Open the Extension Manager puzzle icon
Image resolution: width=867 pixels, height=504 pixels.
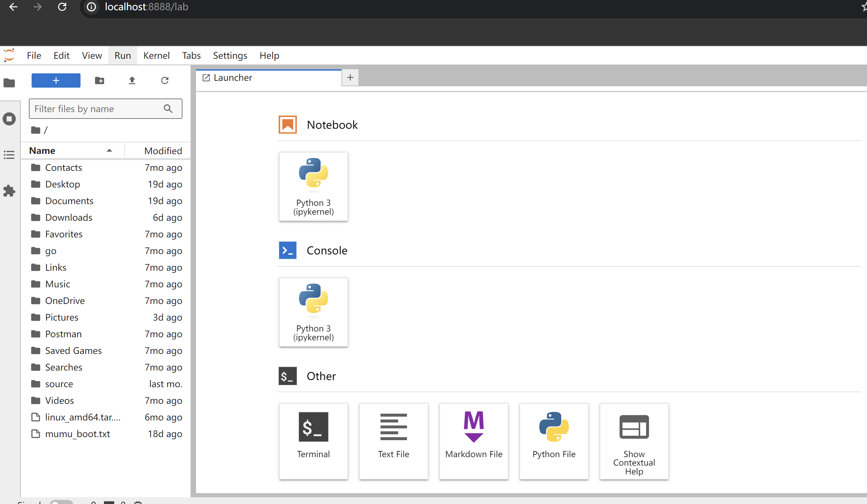tap(9, 191)
